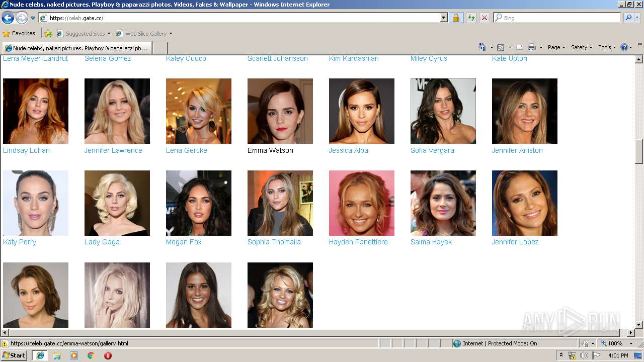Click the Read Mail envelope icon
This screenshot has height=362, width=644.
520,47
